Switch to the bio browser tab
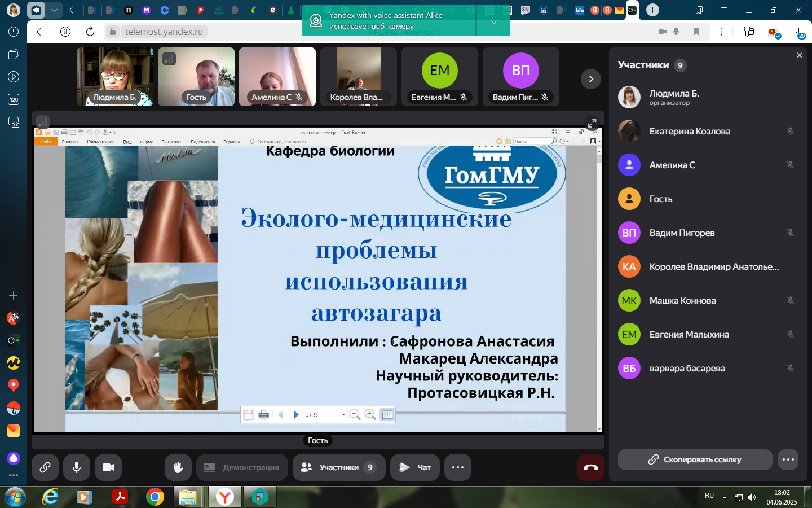812x508 pixels. coord(580,10)
